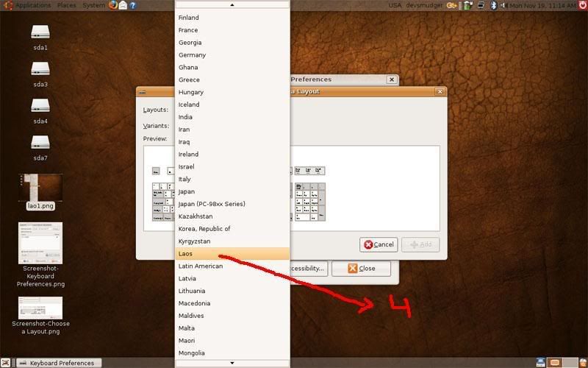The image size is (588, 368).
Task: Open the mail icon in top panel
Action: point(123,5)
